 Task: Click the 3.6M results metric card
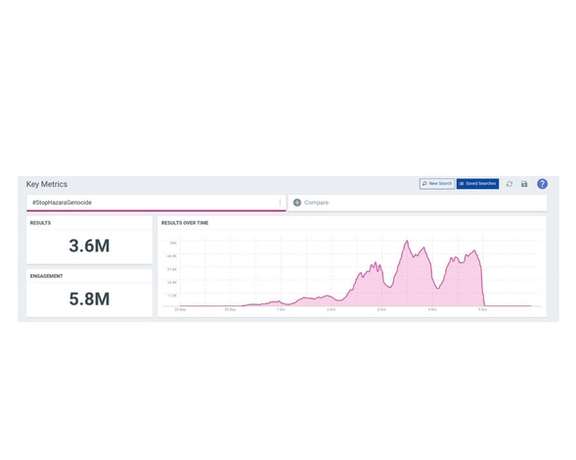coord(89,240)
